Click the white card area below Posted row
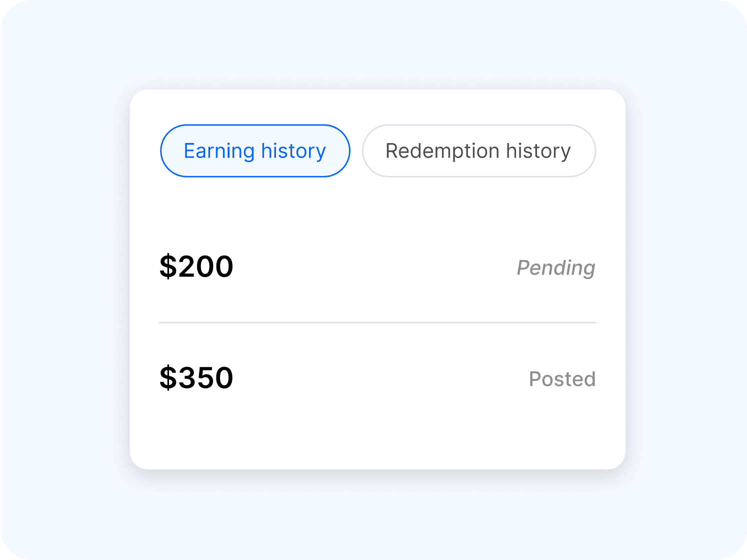This screenshot has width=747, height=560. pyautogui.click(x=377, y=435)
